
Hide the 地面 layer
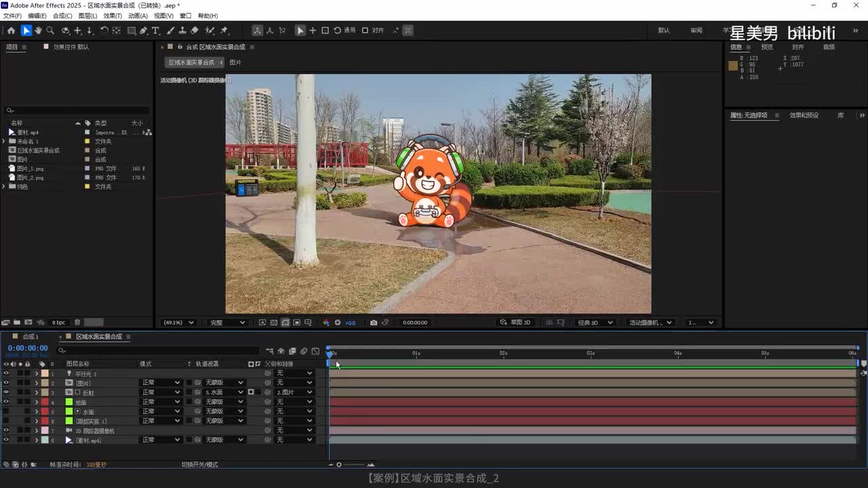tap(6, 402)
